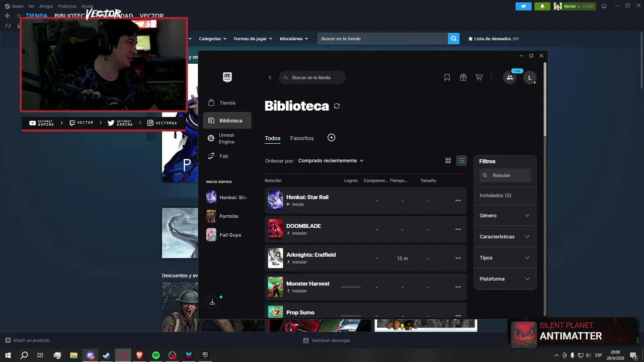Focus Epic Buscar en la tienda field
This screenshot has width=644, height=362.
312,77
